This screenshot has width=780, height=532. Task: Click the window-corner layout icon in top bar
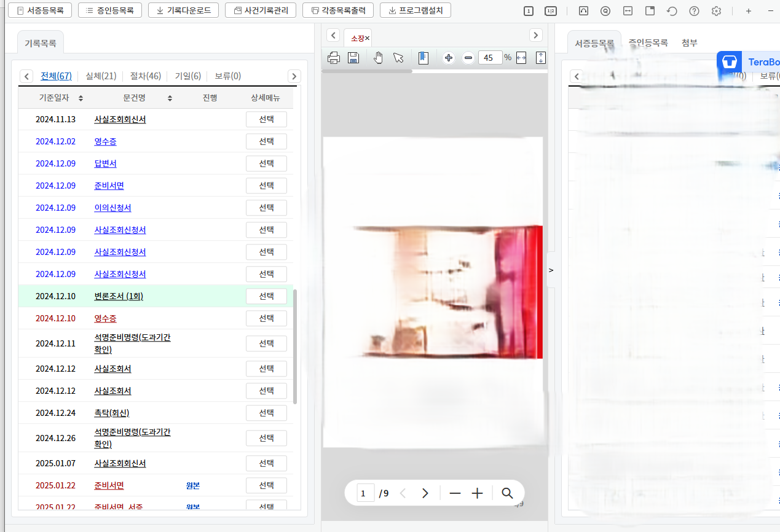tap(650, 11)
